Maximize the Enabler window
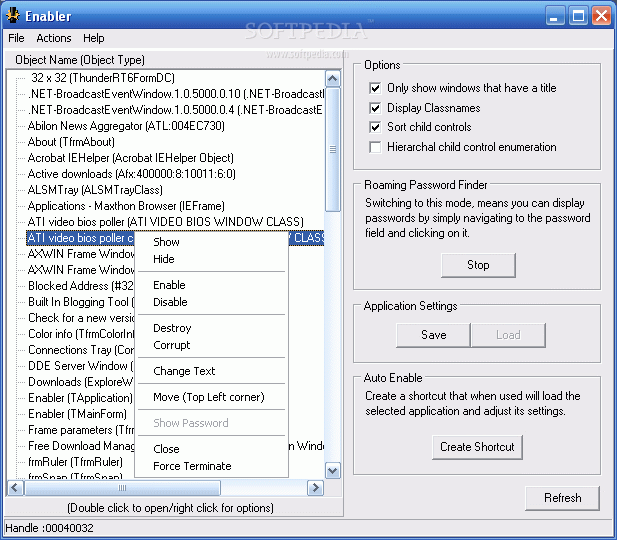The image size is (617, 540). [578, 16]
